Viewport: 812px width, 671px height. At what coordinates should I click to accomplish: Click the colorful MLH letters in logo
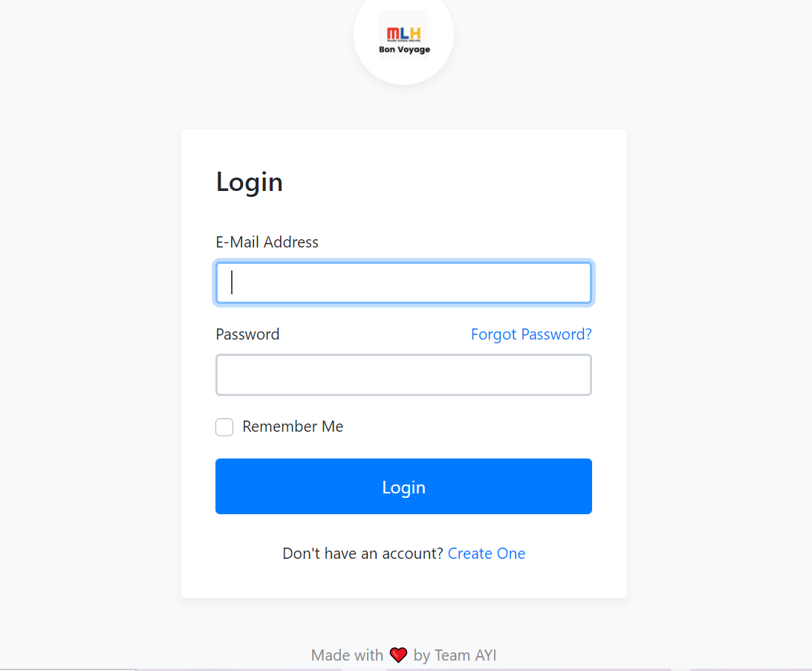pos(404,33)
